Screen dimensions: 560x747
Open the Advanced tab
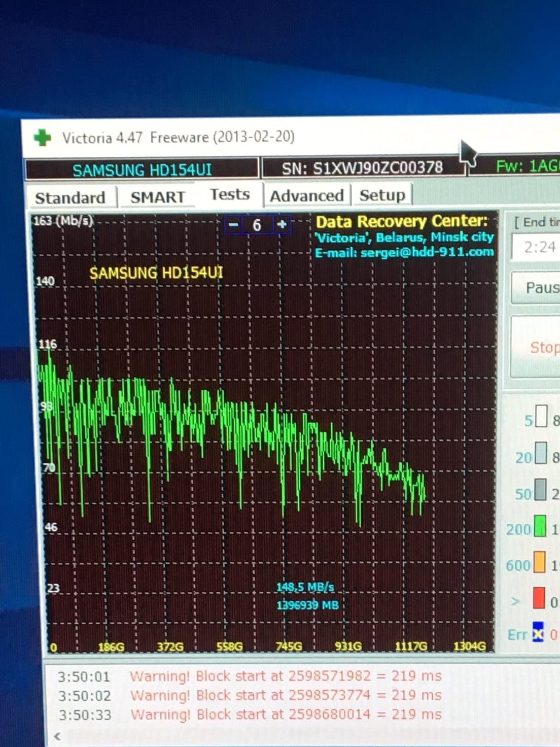(x=306, y=195)
